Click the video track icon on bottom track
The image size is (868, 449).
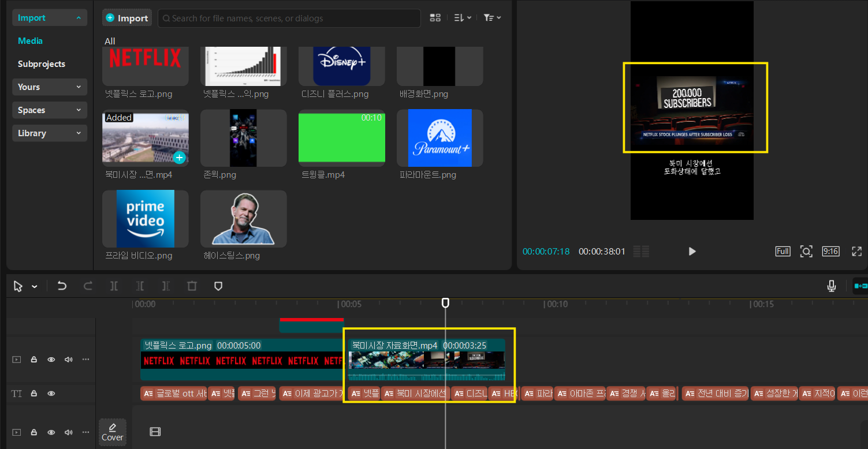(17, 432)
